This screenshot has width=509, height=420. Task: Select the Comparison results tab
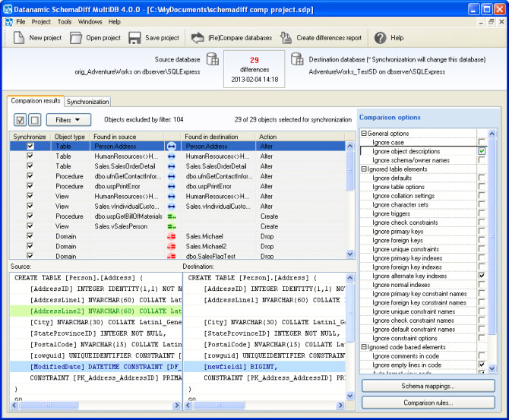tap(36, 101)
